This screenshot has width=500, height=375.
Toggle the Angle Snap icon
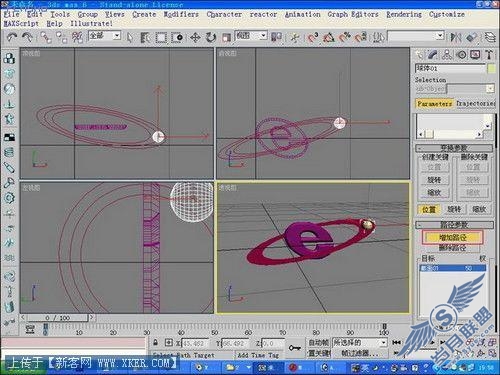(329, 37)
